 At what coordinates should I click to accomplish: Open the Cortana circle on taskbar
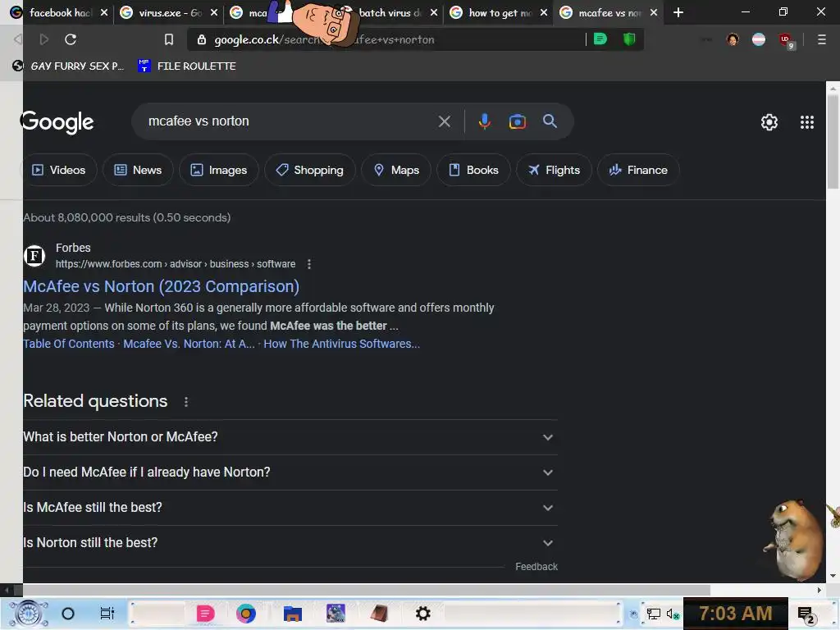pyautogui.click(x=68, y=614)
